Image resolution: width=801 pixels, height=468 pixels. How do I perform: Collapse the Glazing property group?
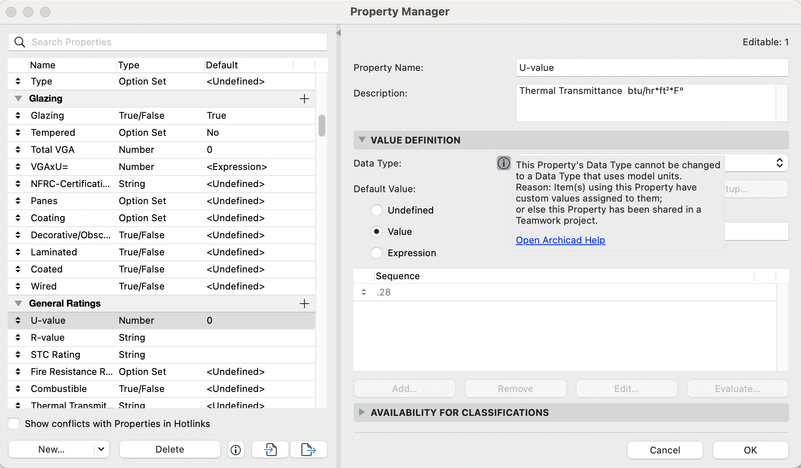(x=18, y=99)
